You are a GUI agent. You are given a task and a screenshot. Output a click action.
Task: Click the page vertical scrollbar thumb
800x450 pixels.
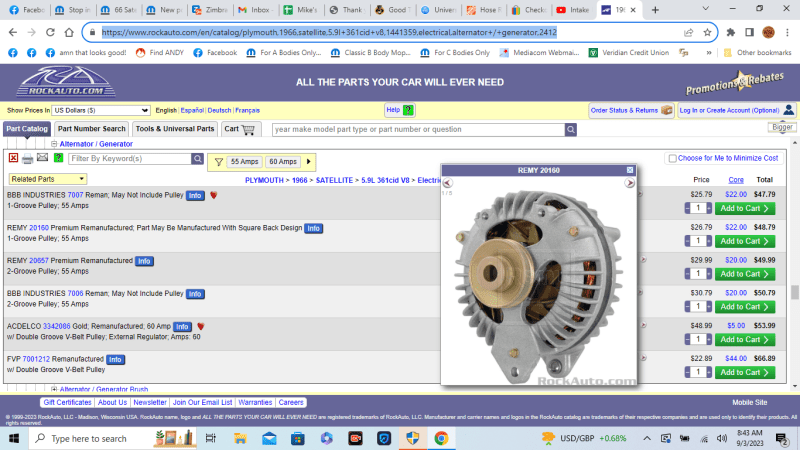[x=794, y=292]
